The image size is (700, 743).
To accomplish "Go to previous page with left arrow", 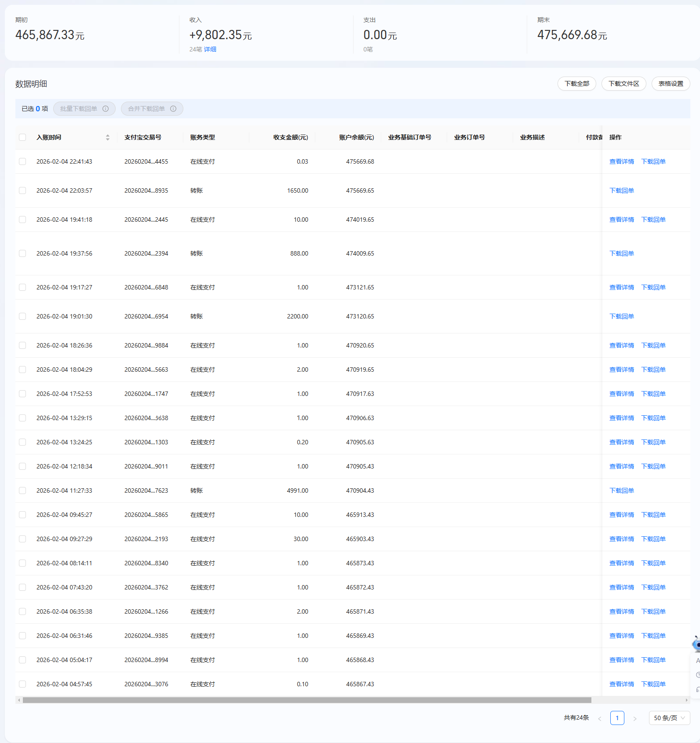I will pos(600,718).
